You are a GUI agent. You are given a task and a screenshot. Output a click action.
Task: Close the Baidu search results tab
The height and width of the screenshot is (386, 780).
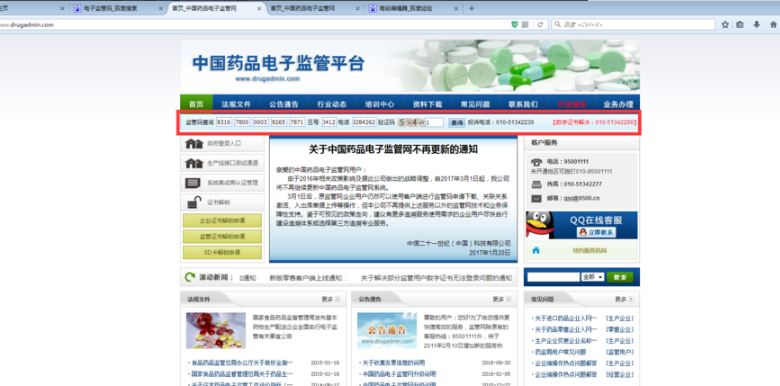point(160,8)
